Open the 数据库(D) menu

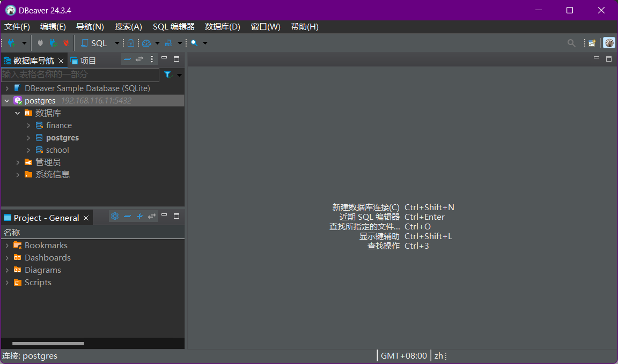point(222,27)
